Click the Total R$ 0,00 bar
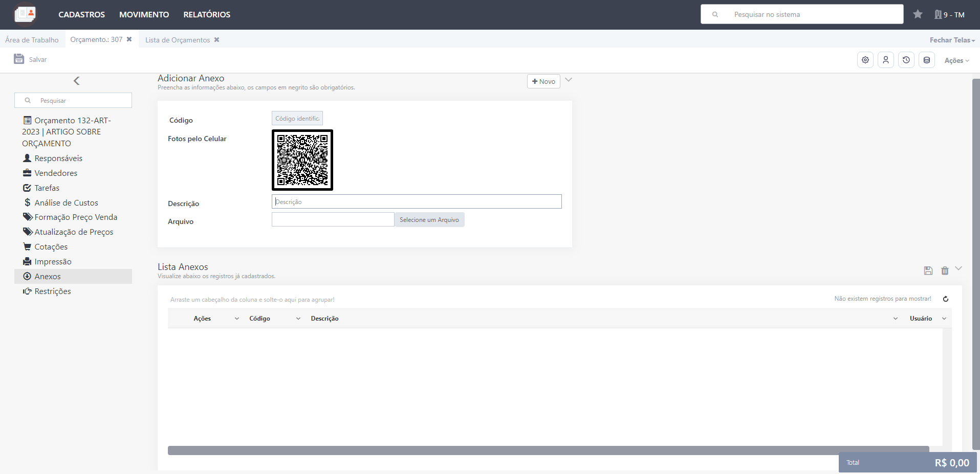 pos(908,463)
